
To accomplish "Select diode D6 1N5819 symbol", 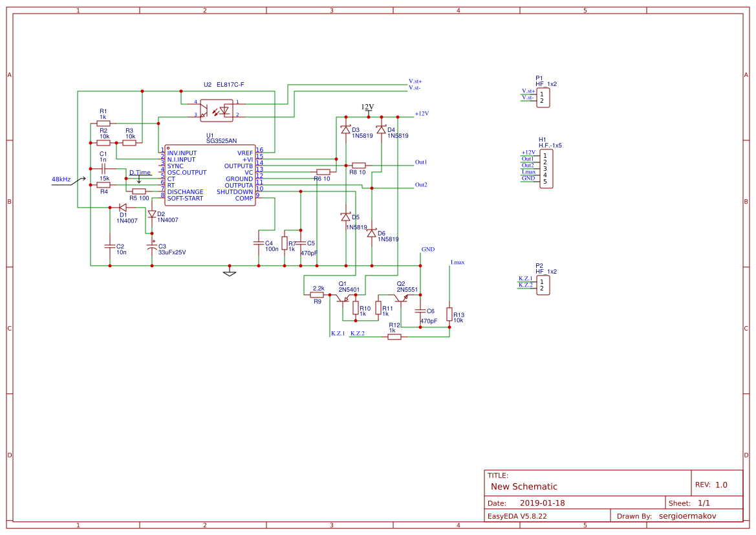I will [x=371, y=235].
